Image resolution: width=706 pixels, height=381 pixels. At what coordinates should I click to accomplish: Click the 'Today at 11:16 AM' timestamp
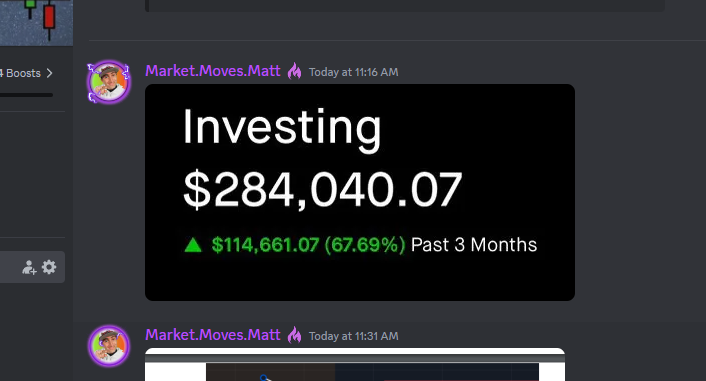point(353,72)
